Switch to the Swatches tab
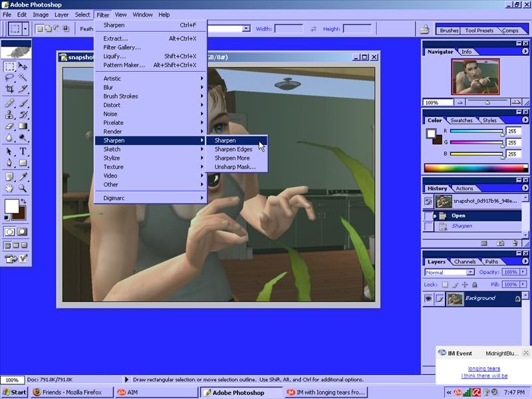Viewport: 532px width, 399px height. (x=462, y=120)
